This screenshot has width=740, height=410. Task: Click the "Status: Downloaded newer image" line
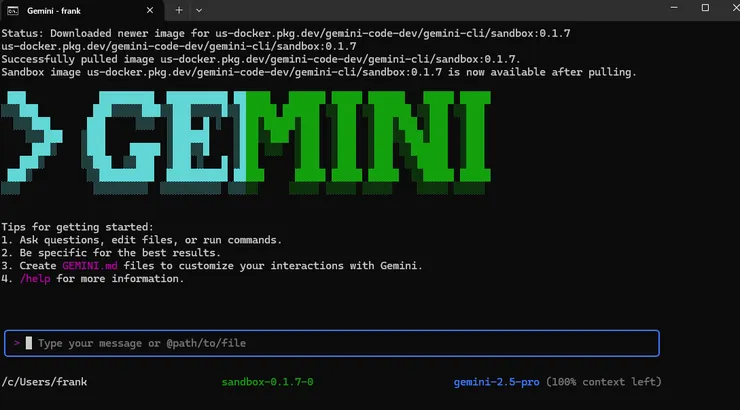point(286,33)
